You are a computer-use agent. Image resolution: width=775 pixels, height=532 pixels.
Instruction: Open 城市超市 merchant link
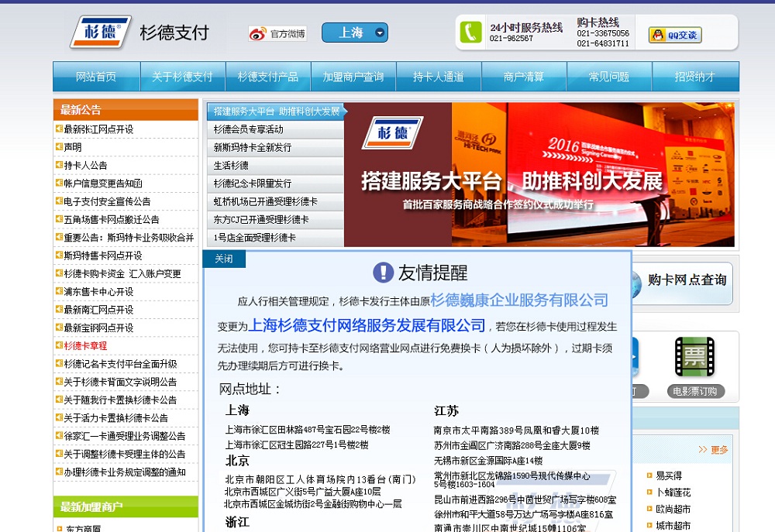point(673,526)
